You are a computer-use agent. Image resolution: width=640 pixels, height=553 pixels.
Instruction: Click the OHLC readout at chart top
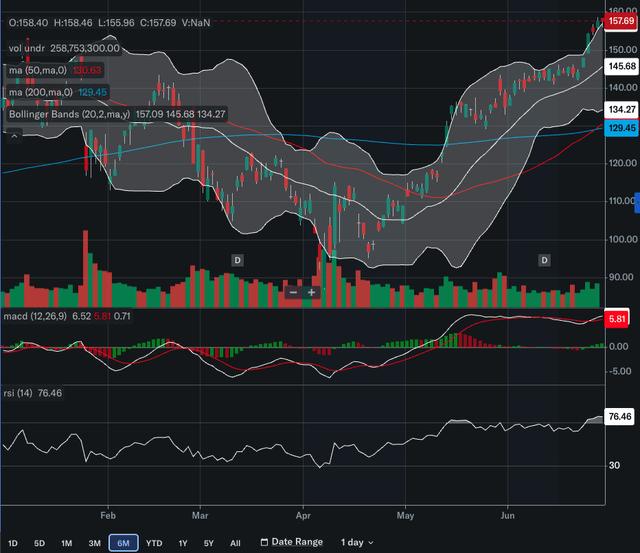109,23
